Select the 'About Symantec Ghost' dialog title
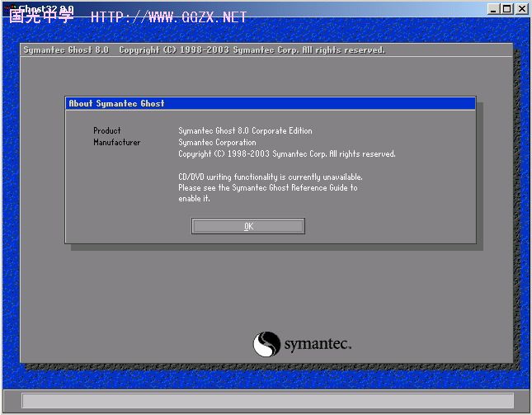 click(x=116, y=103)
